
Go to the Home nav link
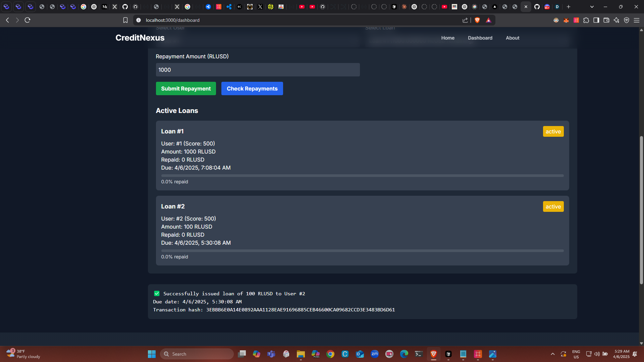[x=448, y=38]
